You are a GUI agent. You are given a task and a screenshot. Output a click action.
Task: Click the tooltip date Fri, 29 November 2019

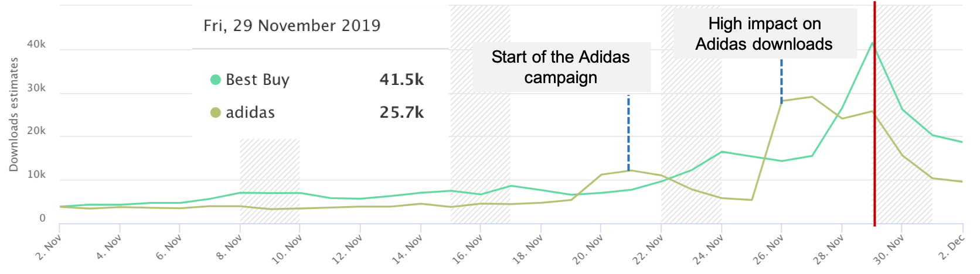pyautogui.click(x=292, y=26)
